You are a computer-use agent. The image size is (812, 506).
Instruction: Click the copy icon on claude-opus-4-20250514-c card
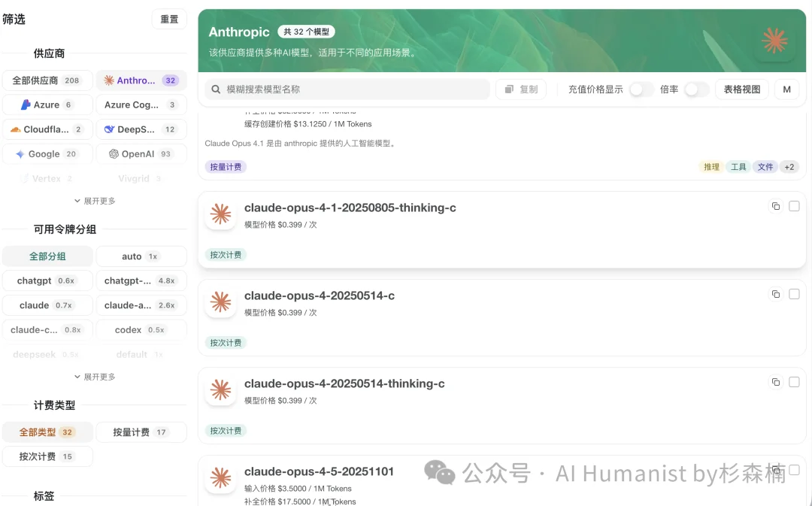point(776,293)
